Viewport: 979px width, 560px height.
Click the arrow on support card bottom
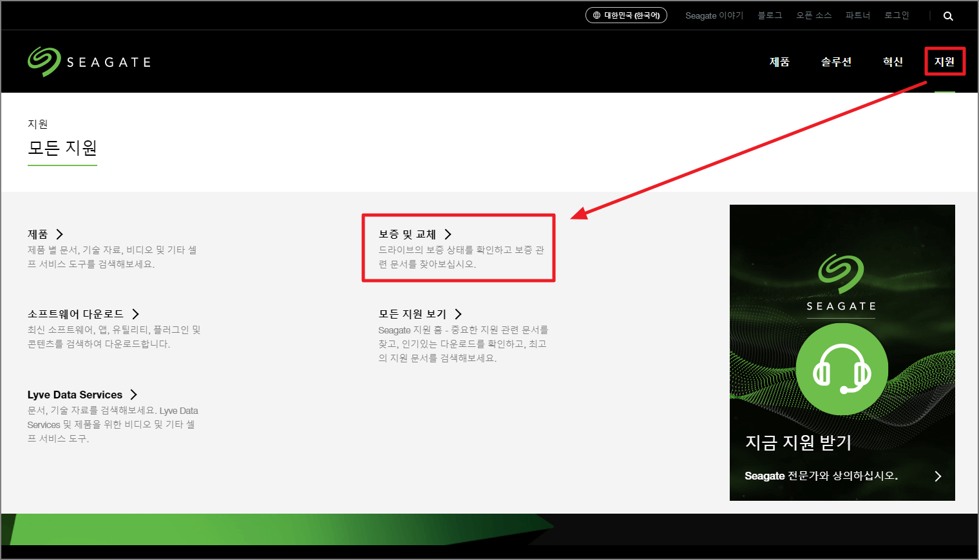coord(938,476)
